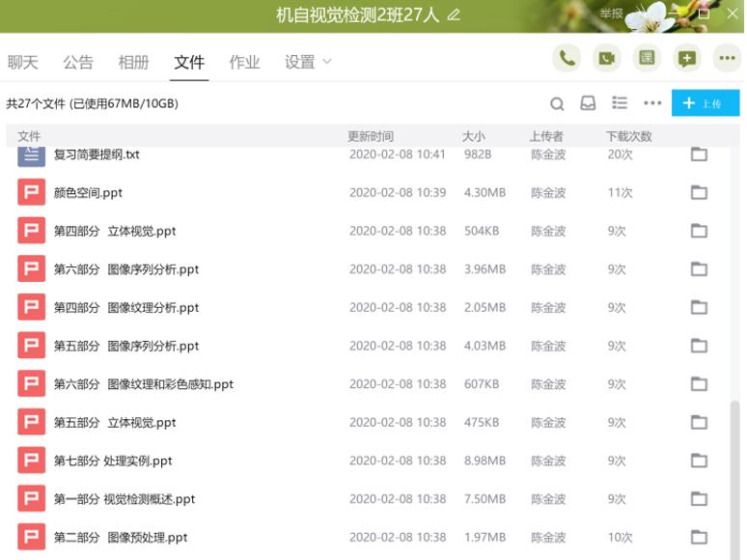Start a group voice call
Image resolution: width=747 pixels, height=560 pixels.
(567, 59)
